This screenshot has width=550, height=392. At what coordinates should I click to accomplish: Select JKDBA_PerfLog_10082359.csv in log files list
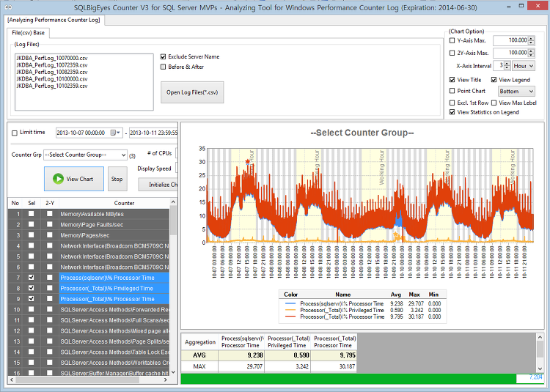pos(51,72)
